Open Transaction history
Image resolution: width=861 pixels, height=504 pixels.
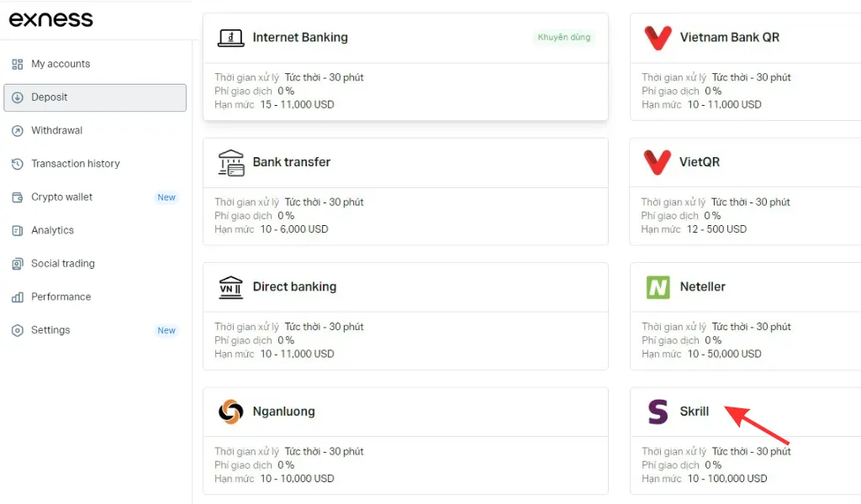point(75,164)
